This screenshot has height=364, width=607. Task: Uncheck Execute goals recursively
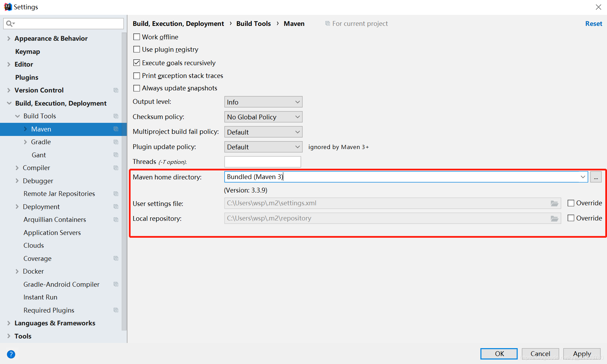point(137,63)
